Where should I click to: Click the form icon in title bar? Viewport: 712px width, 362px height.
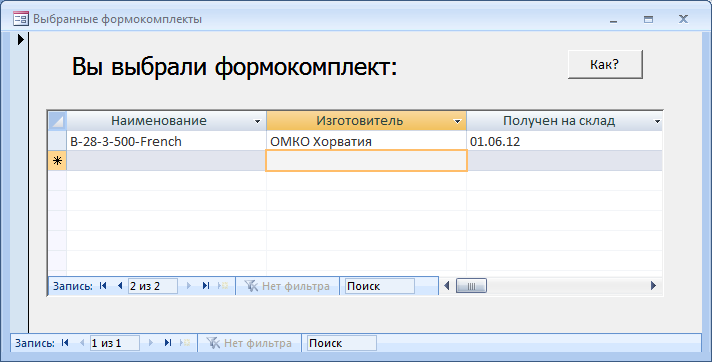pyautogui.click(x=21, y=19)
